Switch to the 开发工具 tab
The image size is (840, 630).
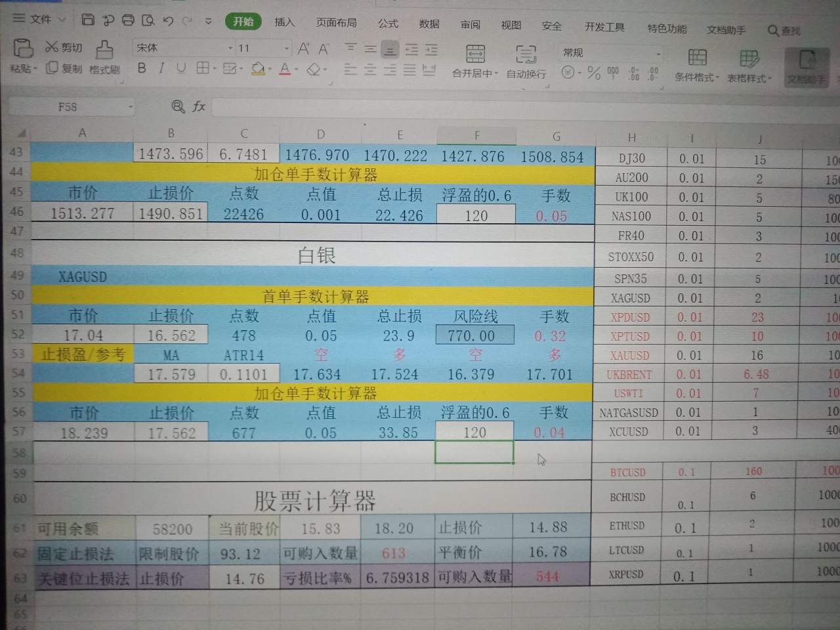pos(604,27)
